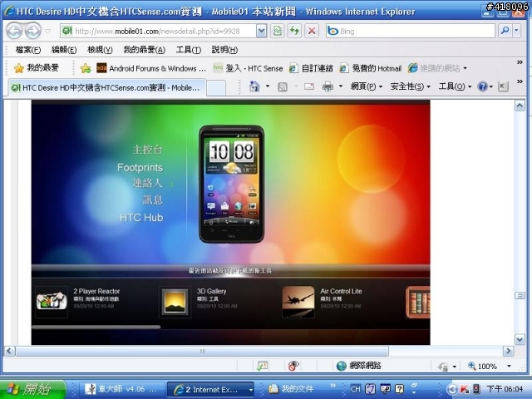532x399 pixels.
Task: Expand the search provider dropdown arrow
Action: point(516,31)
